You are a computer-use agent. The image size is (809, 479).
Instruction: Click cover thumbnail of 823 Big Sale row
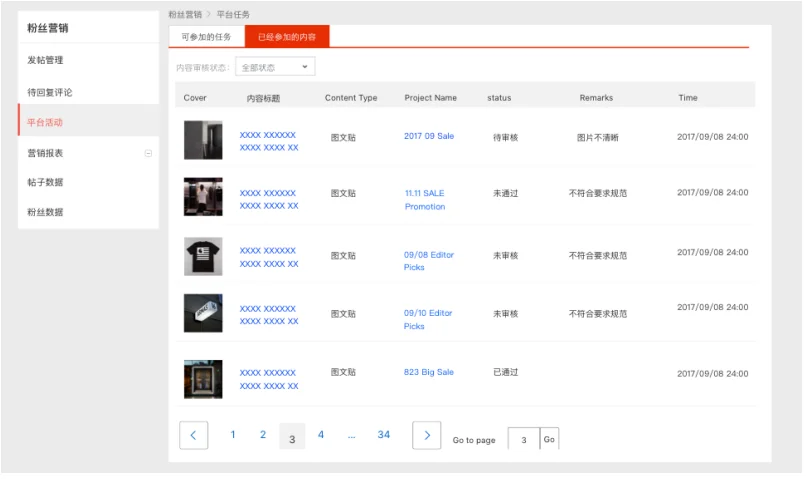click(203, 379)
